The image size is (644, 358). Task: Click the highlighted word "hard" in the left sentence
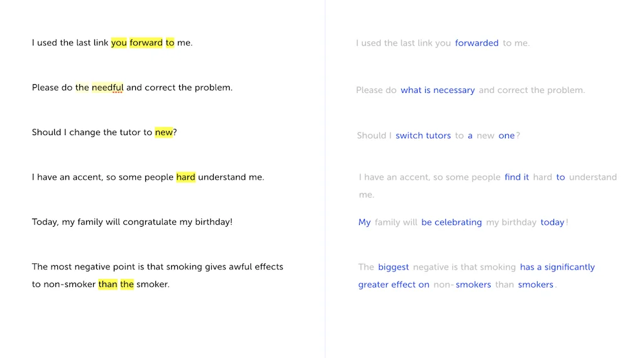186,177
